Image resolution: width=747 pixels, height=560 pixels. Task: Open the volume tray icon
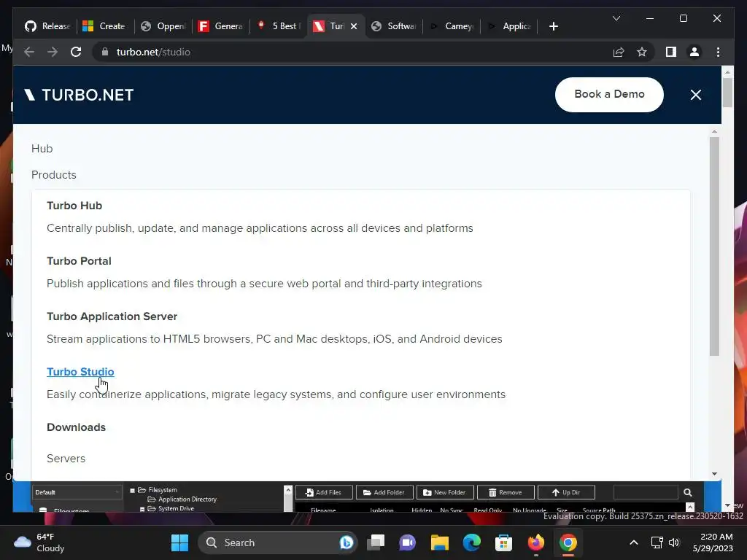tap(673, 542)
